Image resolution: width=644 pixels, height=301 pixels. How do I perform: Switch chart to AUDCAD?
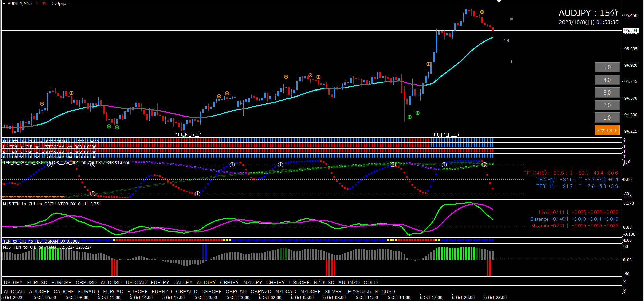[14, 292]
